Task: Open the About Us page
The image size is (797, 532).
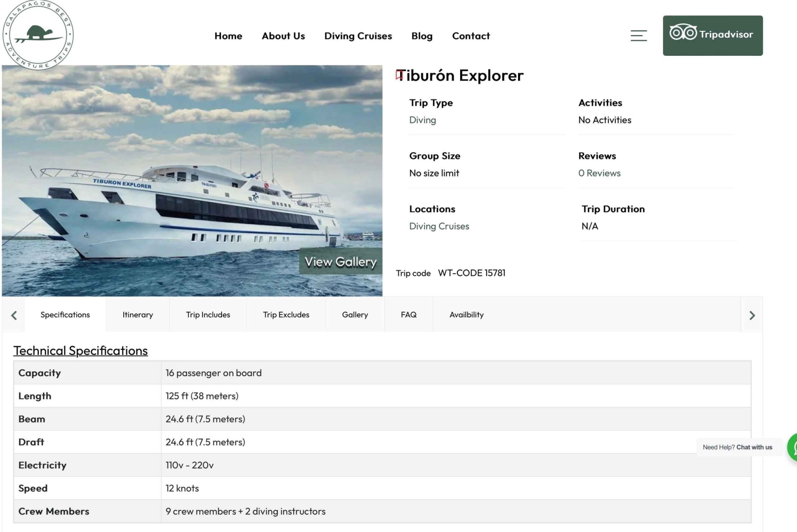Action: click(283, 36)
